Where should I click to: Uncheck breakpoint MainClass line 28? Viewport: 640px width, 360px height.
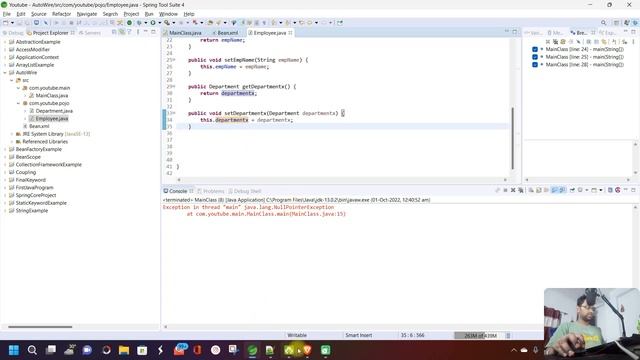(x=535, y=64)
